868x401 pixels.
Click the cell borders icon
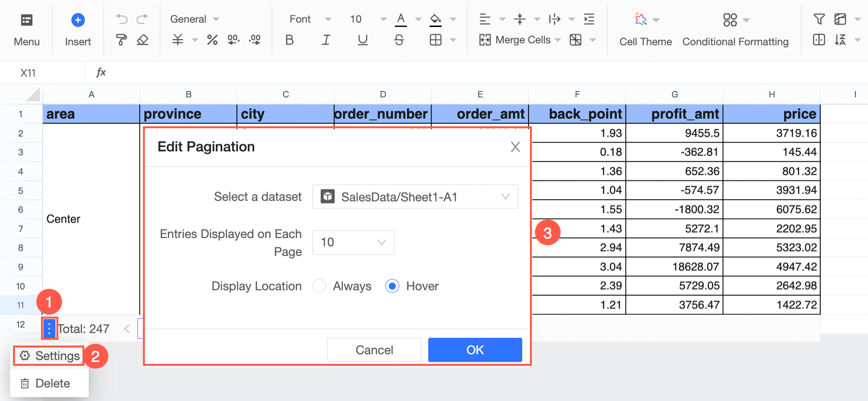(435, 40)
